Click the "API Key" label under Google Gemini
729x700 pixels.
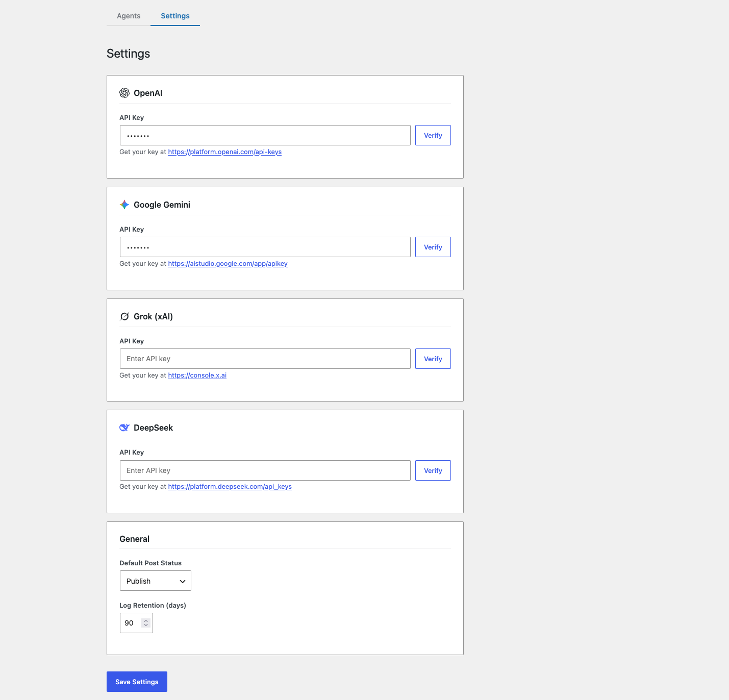tap(132, 230)
